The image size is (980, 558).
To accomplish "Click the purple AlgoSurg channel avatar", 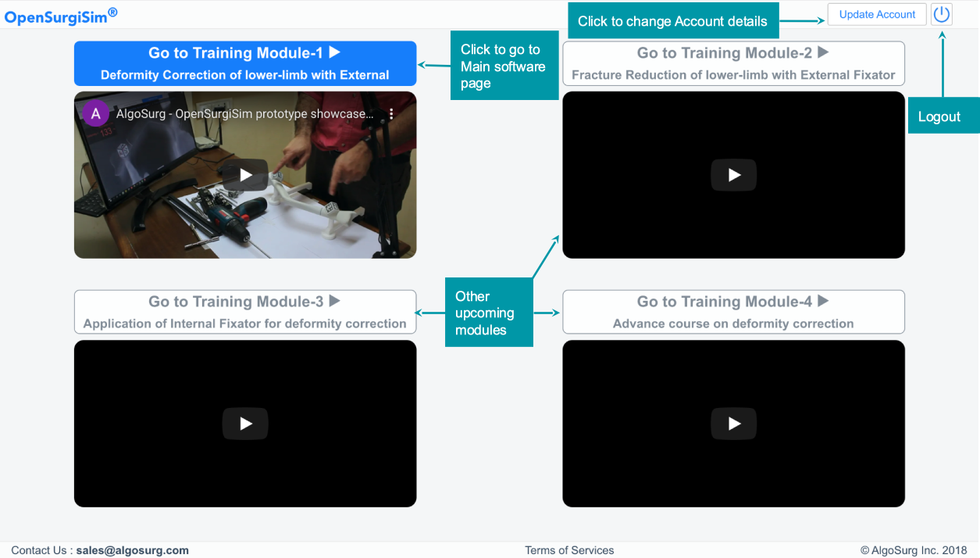I will pyautogui.click(x=95, y=114).
